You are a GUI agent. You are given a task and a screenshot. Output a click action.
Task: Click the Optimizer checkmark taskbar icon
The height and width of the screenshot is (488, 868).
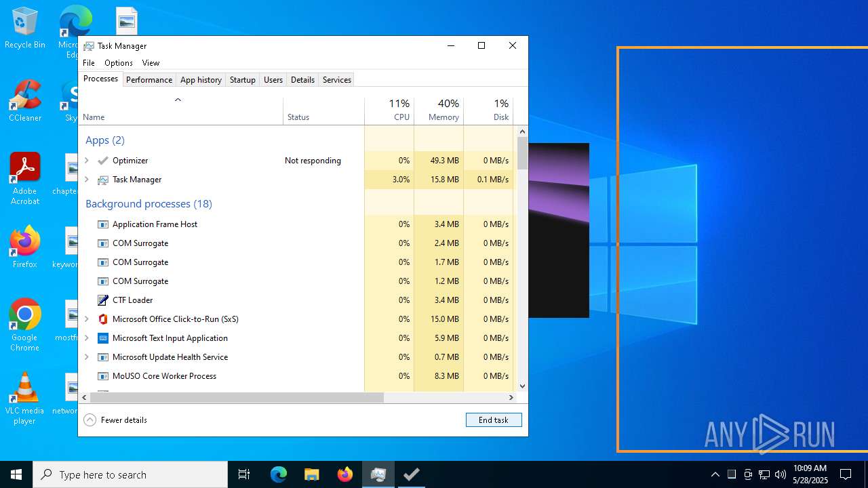click(411, 474)
